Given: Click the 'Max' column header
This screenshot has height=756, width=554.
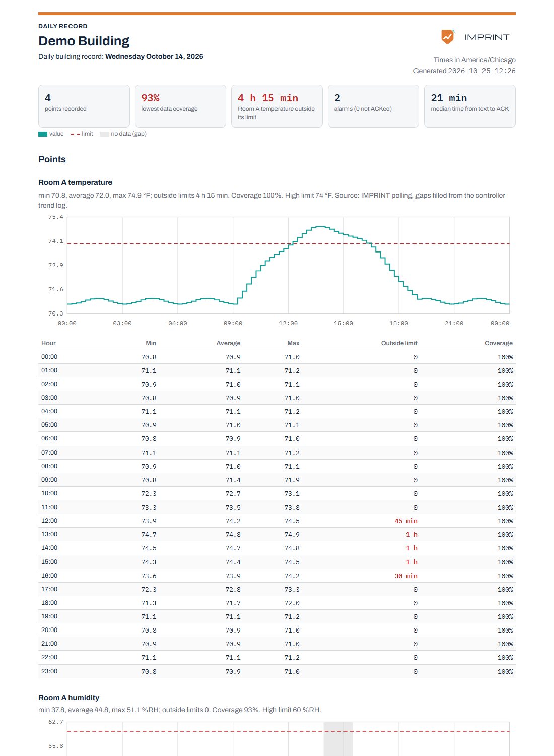Looking at the screenshot, I should point(293,343).
